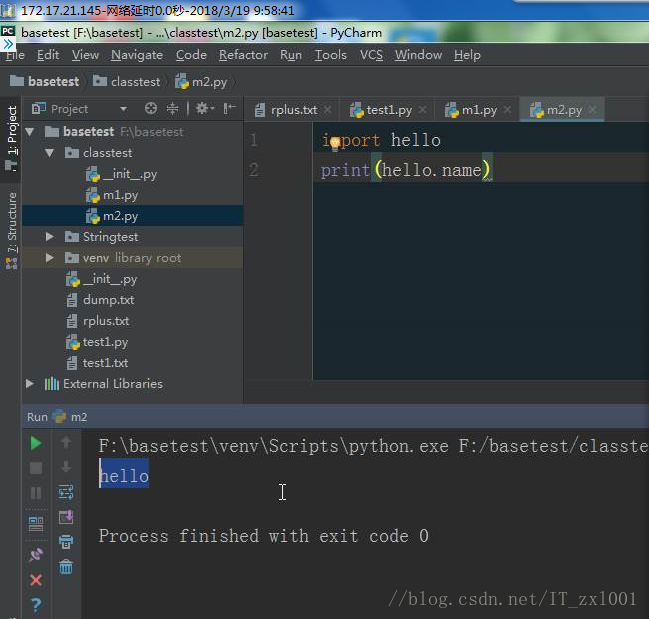Toggle soft-wrap in Run console
Viewport: 649px width, 619px height.
point(66,492)
